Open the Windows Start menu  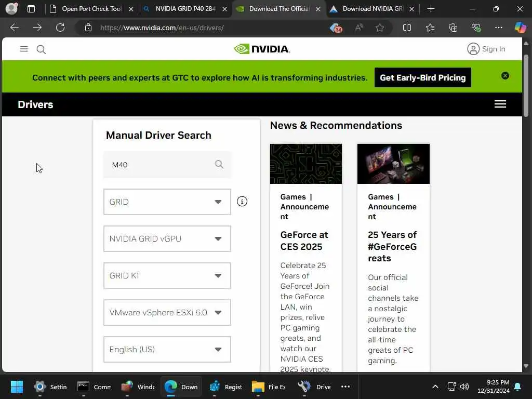[17, 387]
